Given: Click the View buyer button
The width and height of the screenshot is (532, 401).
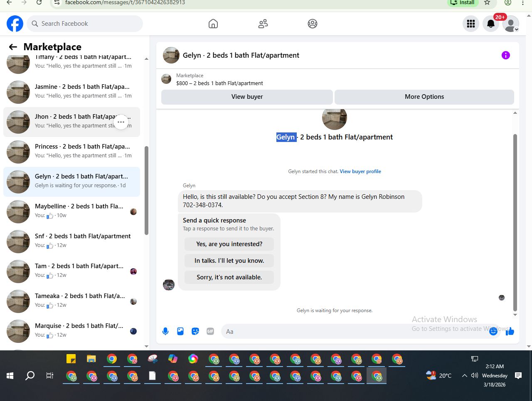Looking at the screenshot, I should coord(247,97).
